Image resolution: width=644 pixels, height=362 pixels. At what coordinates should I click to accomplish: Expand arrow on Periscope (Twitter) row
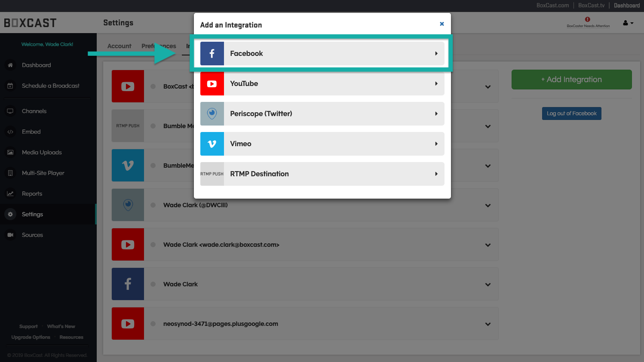pos(436,114)
